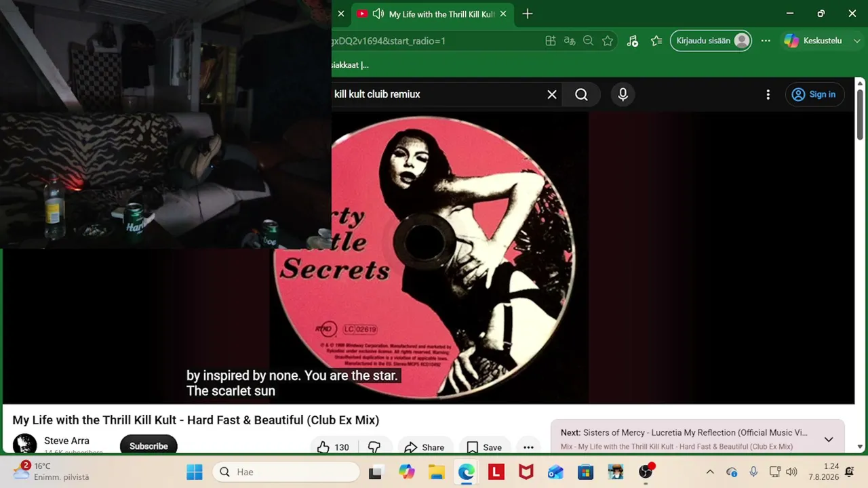Image resolution: width=868 pixels, height=488 pixels.
Task: Open the weather widget on the taskbar
Action: [52, 471]
